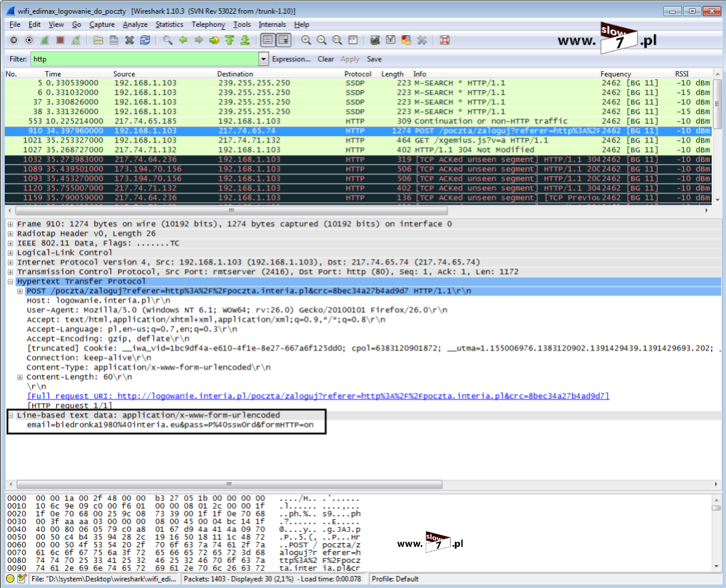Go back in packet history
The width and height of the screenshot is (726, 588).
point(183,40)
